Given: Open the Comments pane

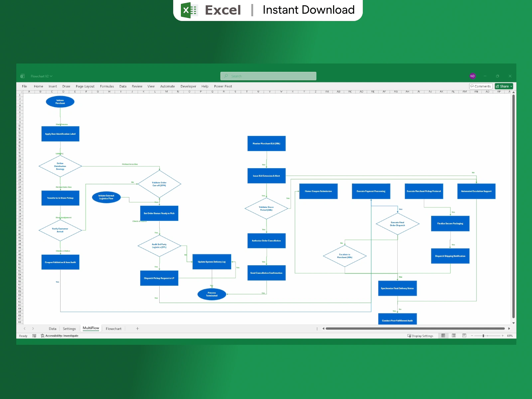Looking at the screenshot, I should pos(480,86).
